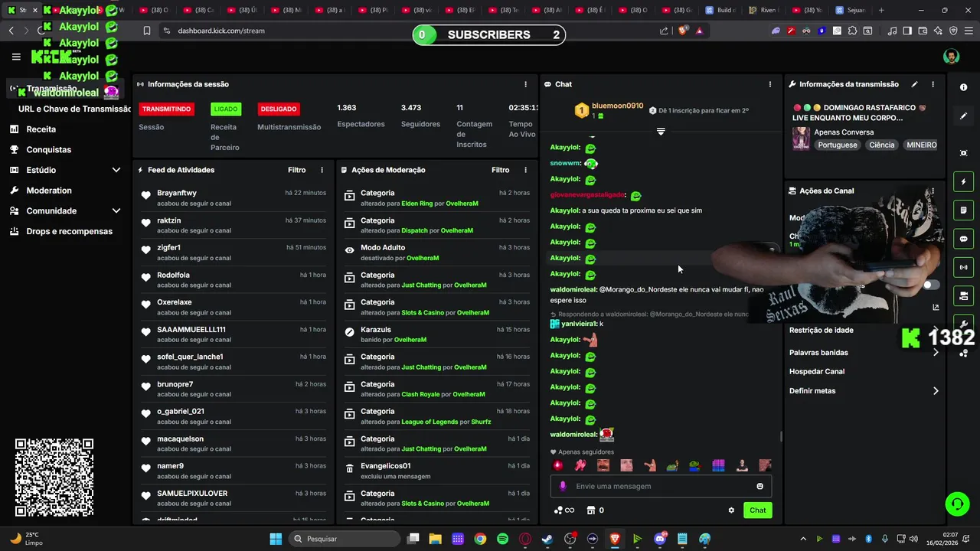Image resolution: width=980 pixels, height=551 pixels.
Task: Open the Feed de Atividades Filtro
Action: (x=296, y=170)
